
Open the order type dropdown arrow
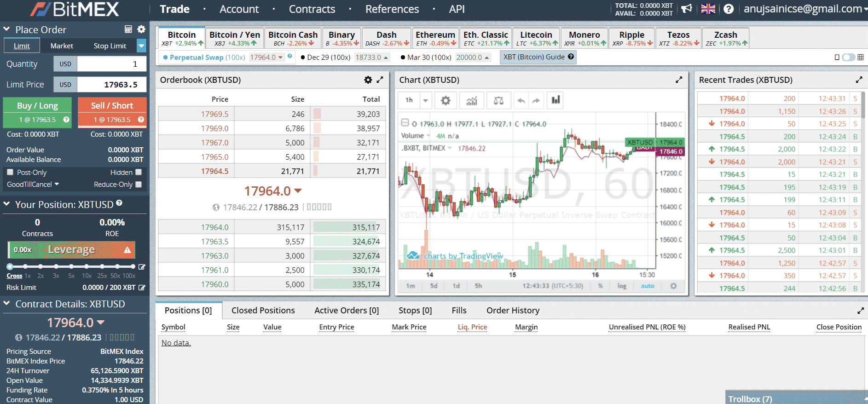coord(142,46)
